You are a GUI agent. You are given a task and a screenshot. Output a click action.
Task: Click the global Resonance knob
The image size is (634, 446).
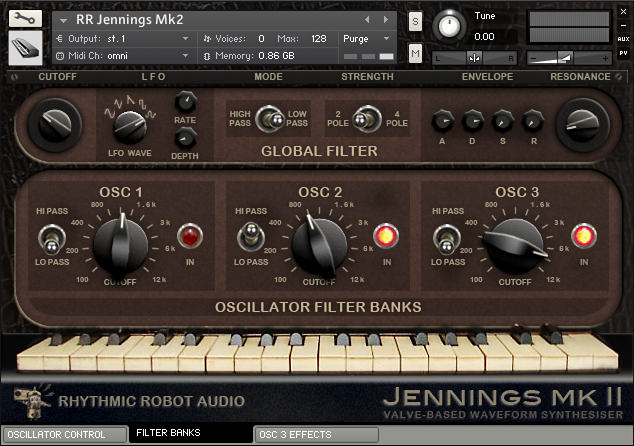582,125
